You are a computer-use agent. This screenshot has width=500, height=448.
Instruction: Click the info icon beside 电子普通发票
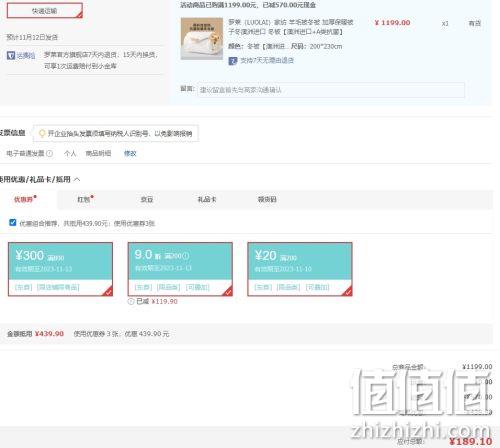click(x=49, y=153)
